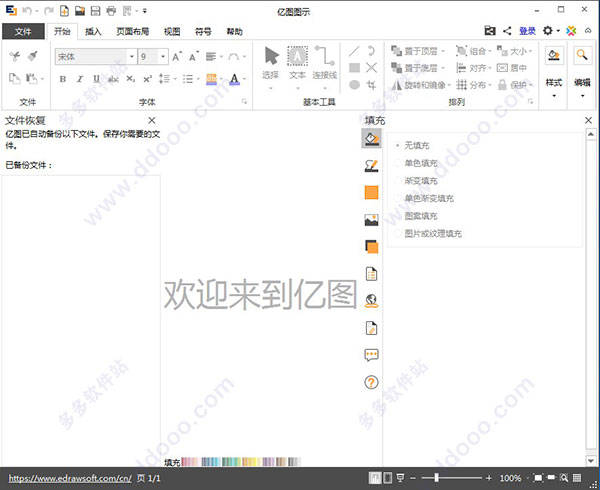The width and height of the screenshot is (600, 490).
Task: Switch to the 符号 ribbon tab
Action: click(x=203, y=31)
